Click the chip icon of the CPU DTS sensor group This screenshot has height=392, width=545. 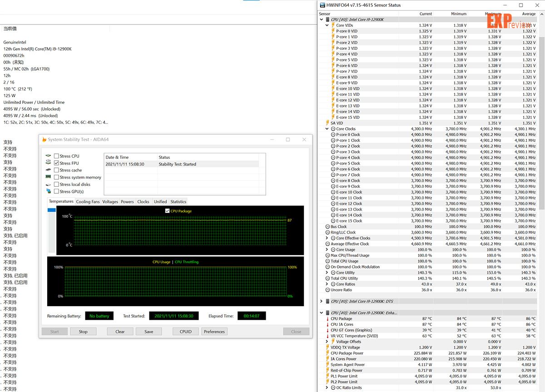(327, 301)
